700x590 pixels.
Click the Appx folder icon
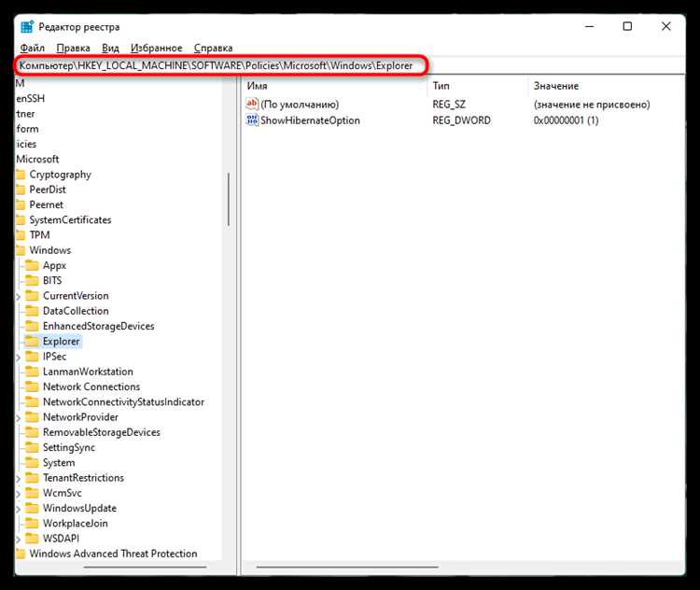click(32, 266)
